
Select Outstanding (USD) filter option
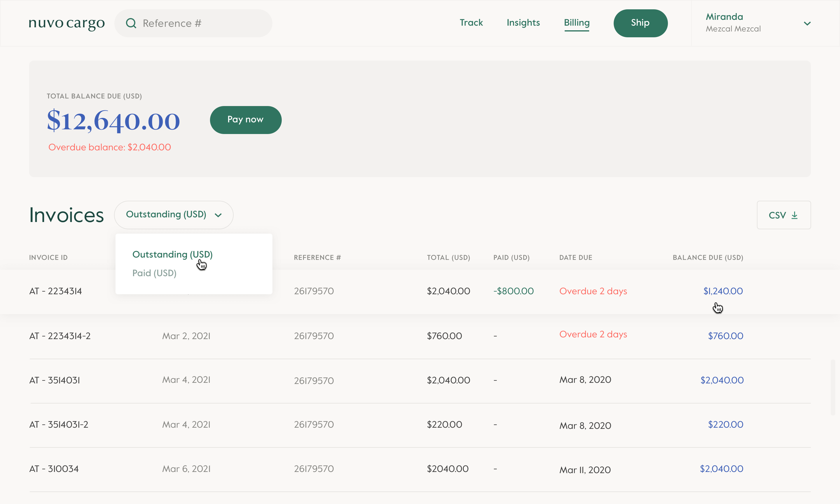click(172, 254)
